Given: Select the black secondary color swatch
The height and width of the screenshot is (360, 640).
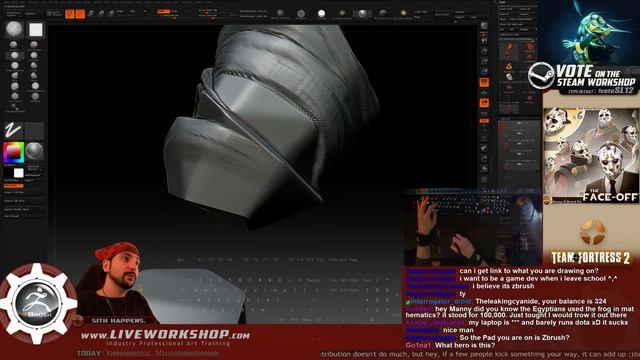Looking at the screenshot, I should 9,173.
